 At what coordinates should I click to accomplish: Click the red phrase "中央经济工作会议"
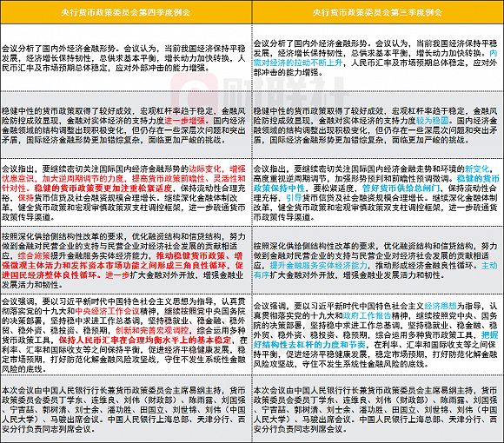click(108, 311)
